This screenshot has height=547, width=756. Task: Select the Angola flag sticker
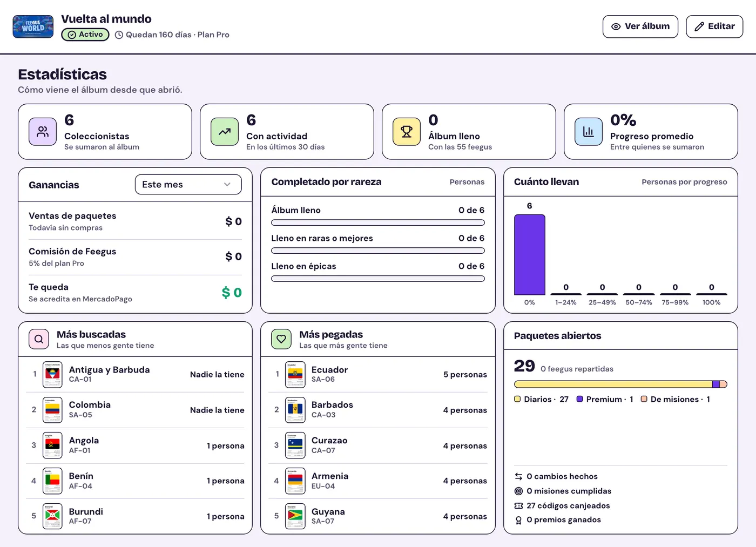52,445
